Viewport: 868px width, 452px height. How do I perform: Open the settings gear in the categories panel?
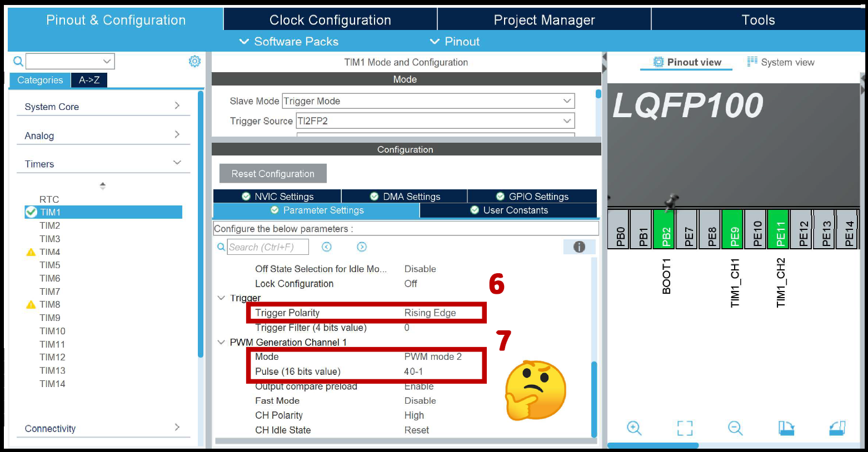[x=194, y=61]
